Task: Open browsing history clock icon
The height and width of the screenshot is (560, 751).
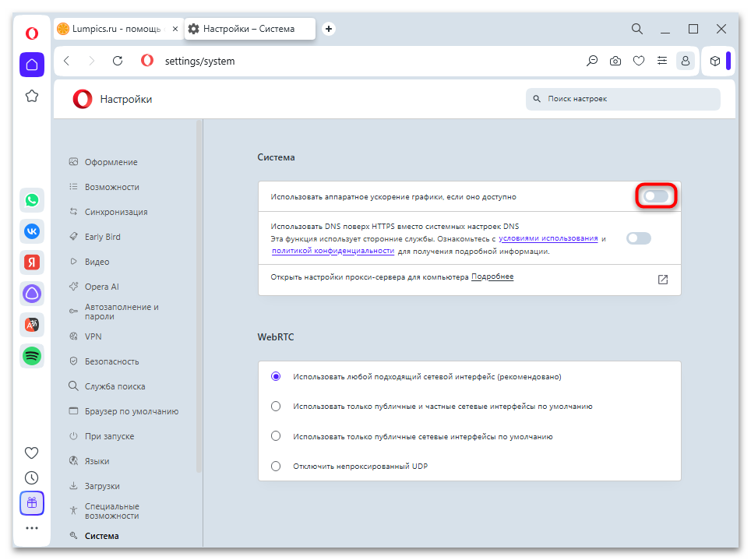Action: click(x=32, y=477)
